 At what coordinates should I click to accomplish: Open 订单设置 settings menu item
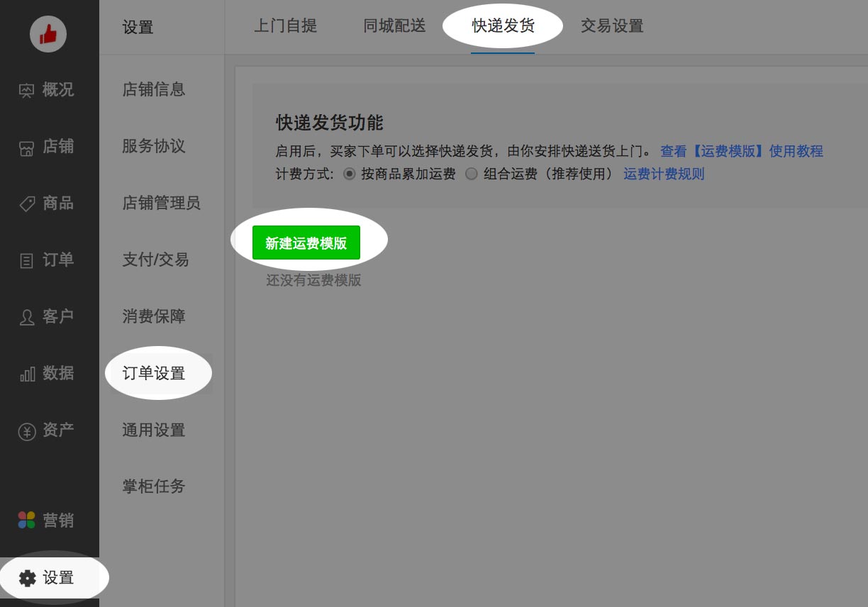154,373
